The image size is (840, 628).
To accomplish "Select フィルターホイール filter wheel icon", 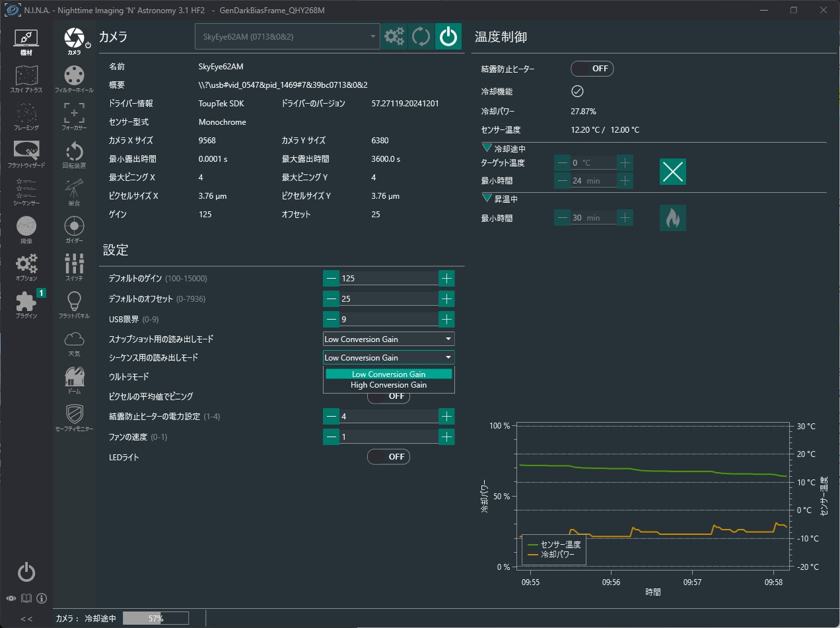I will (x=74, y=79).
